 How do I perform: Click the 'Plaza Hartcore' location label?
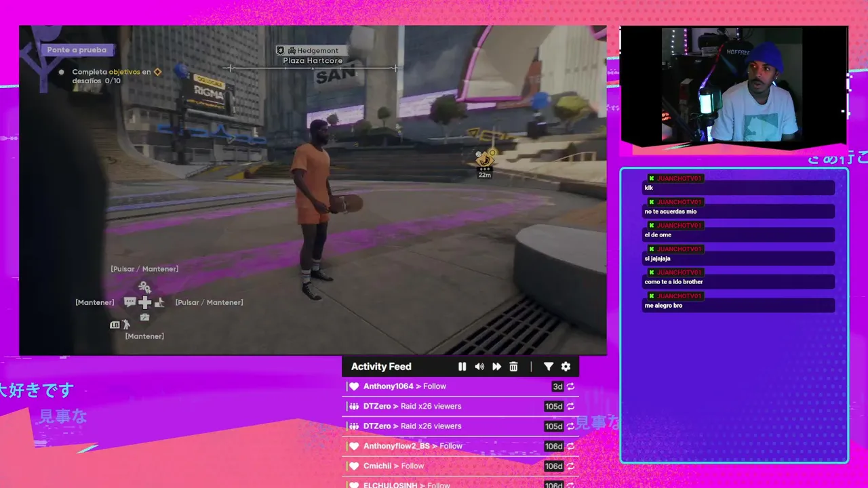[x=313, y=61]
